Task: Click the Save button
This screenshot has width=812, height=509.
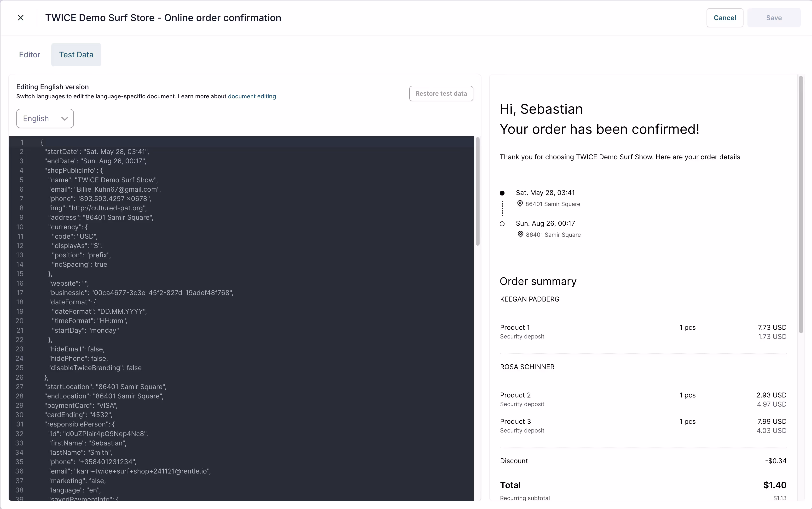Action: pyautogui.click(x=774, y=18)
